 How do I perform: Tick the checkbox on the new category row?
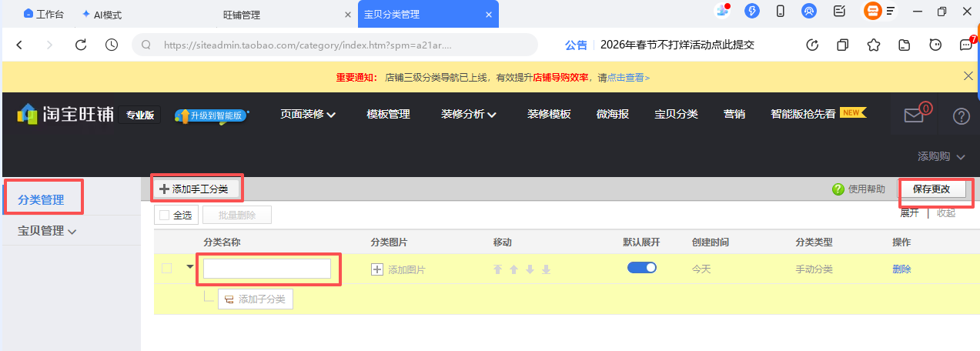coord(167,269)
